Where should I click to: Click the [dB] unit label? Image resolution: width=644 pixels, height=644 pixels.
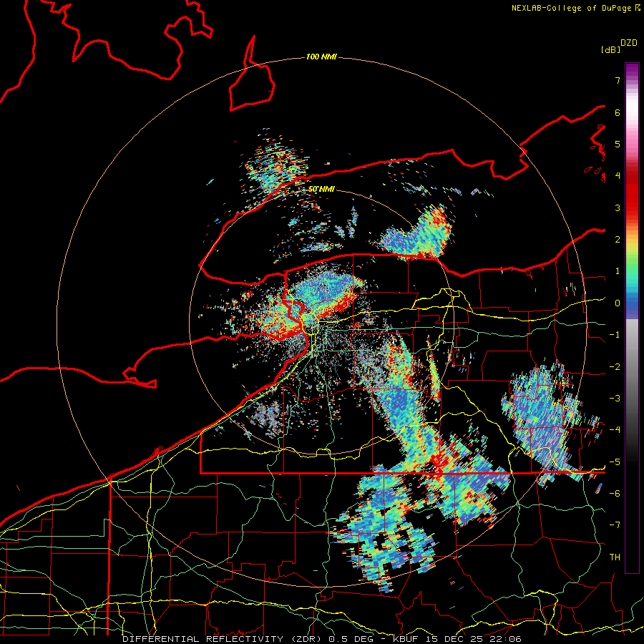coord(610,49)
